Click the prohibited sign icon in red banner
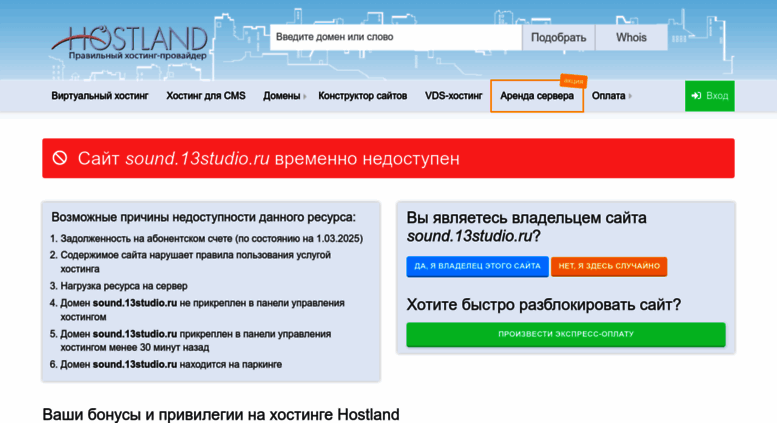Screen dimensions: 777x423 tap(60, 158)
